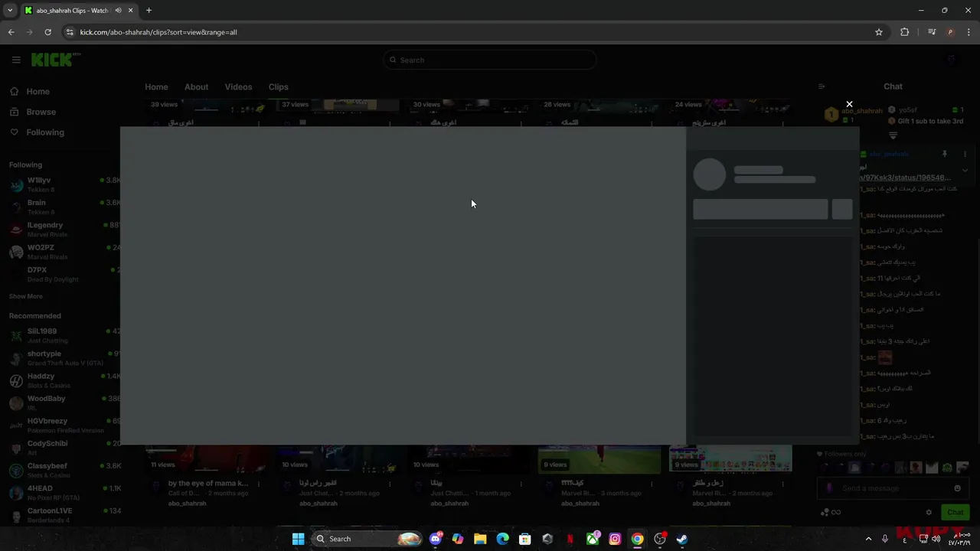Open Instagram from taskbar
Screen dimensions: 980x551
click(x=615, y=539)
